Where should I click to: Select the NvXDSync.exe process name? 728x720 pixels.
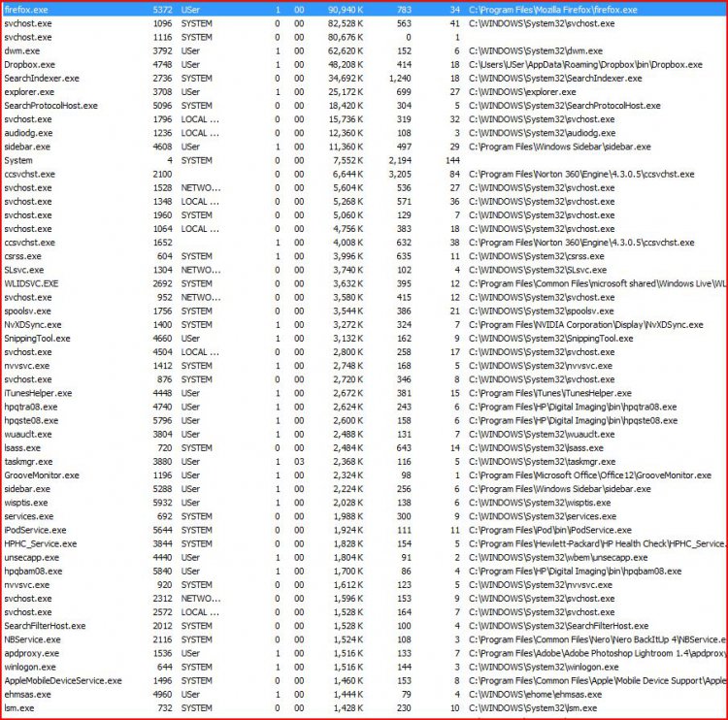click(x=33, y=325)
